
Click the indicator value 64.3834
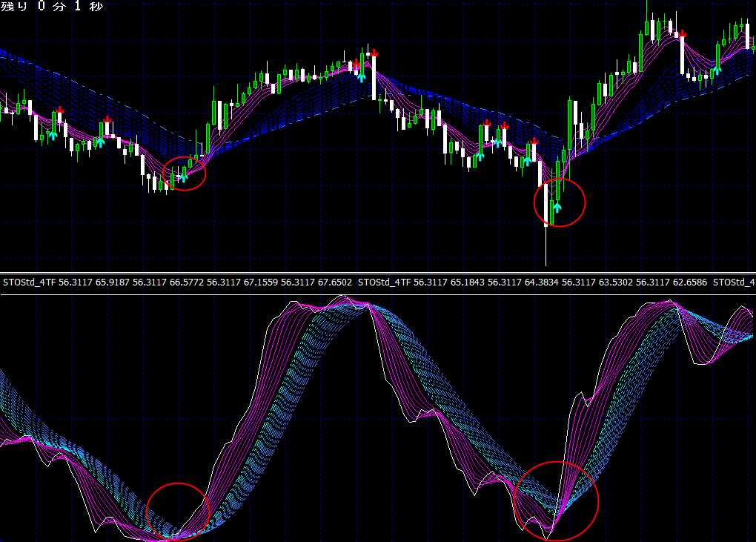542,282
